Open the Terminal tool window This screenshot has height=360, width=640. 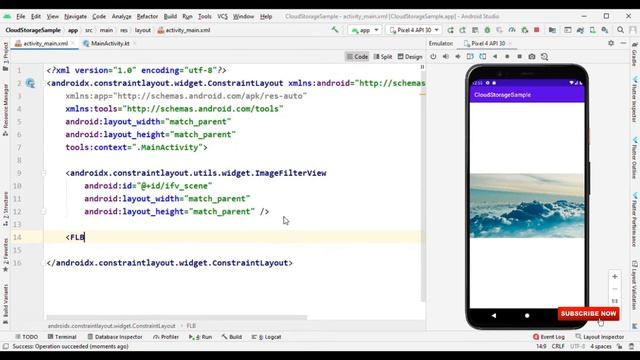coord(62,337)
